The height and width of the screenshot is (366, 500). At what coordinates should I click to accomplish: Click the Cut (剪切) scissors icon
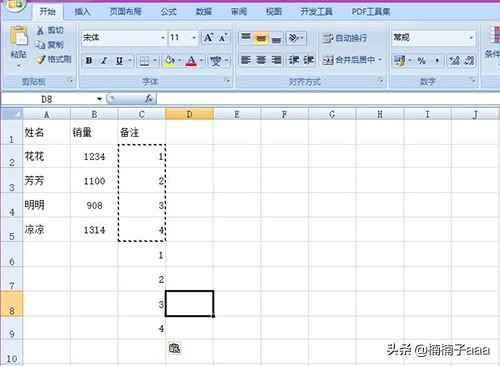click(40, 31)
